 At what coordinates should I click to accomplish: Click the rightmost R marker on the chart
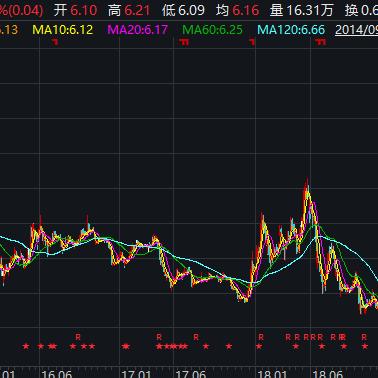coord(364,337)
